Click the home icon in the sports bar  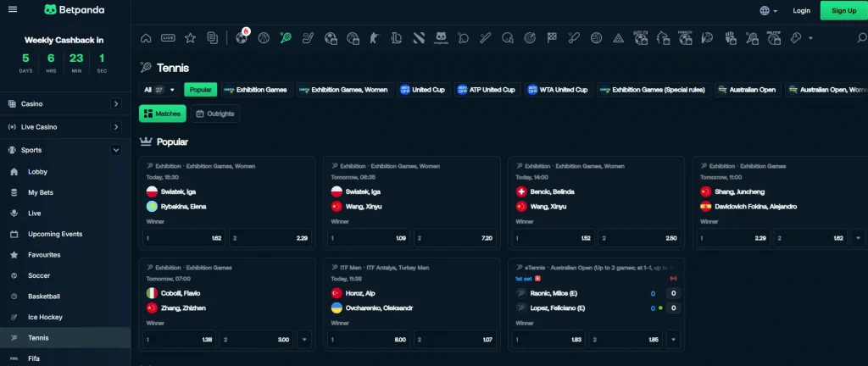pyautogui.click(x=146, y=38)
